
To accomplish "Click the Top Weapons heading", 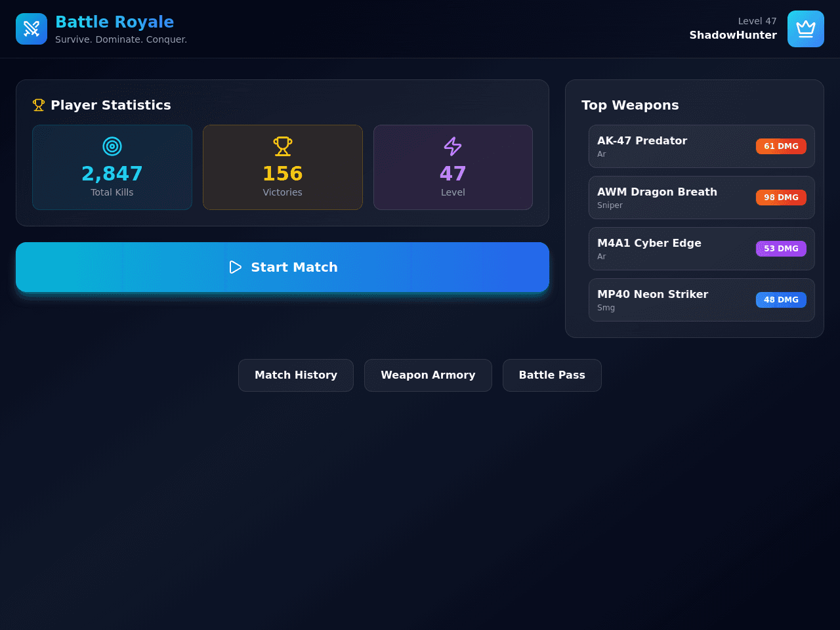I will [630, 105].
